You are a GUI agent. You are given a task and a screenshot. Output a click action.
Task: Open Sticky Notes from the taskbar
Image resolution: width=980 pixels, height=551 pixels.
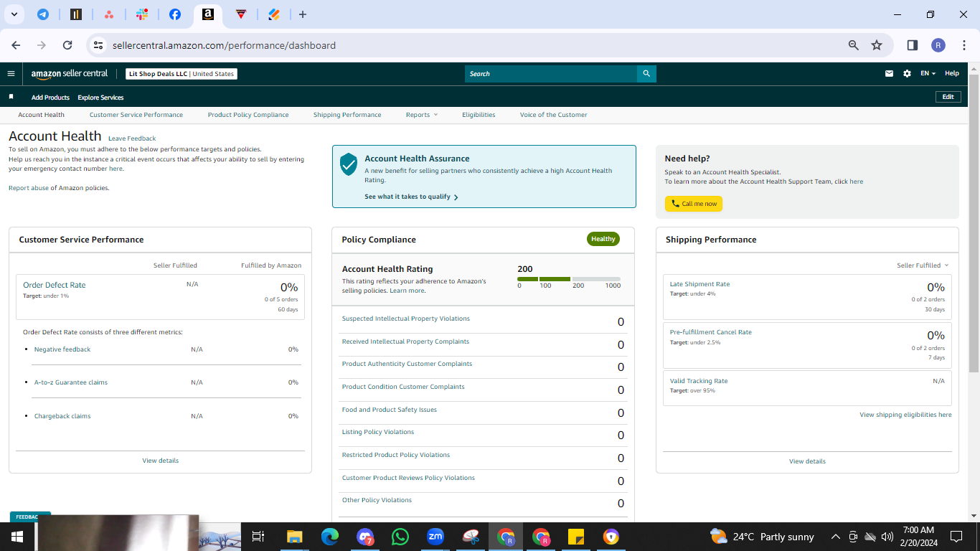point(576,537)
